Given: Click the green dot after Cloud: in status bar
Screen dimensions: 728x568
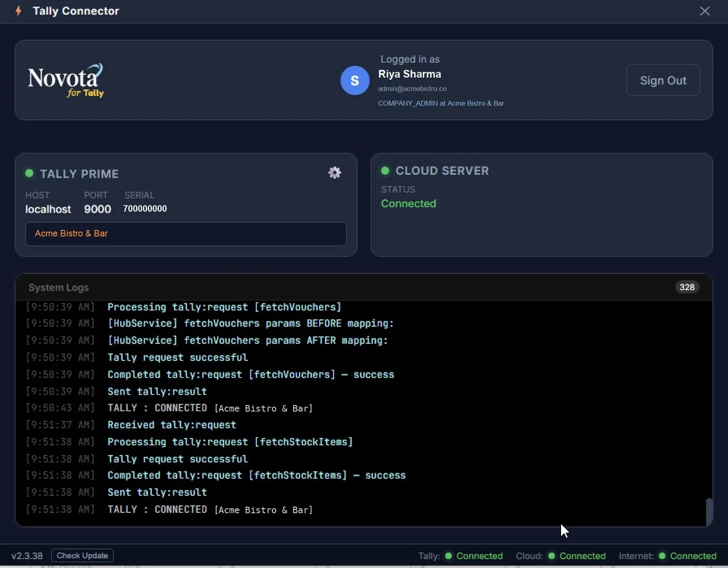Looking at the screenshot, I should (x=551, y=556).
